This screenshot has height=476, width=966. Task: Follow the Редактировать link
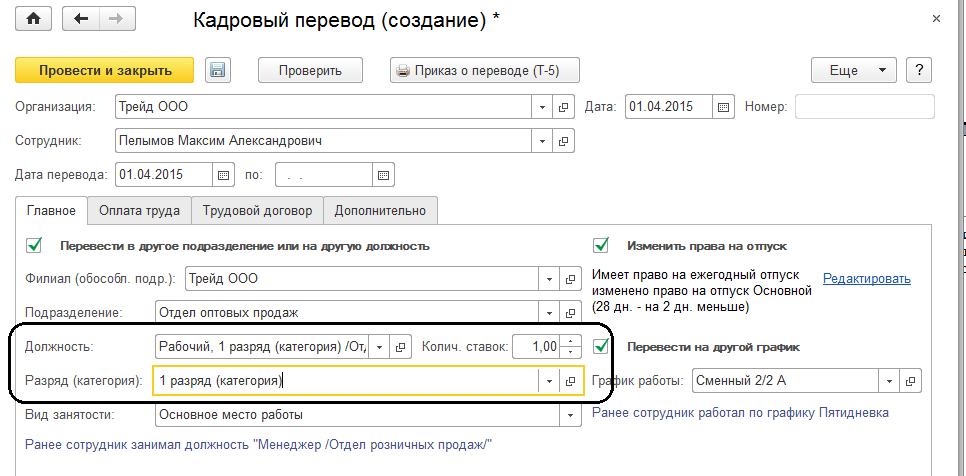tap(867, 279)
